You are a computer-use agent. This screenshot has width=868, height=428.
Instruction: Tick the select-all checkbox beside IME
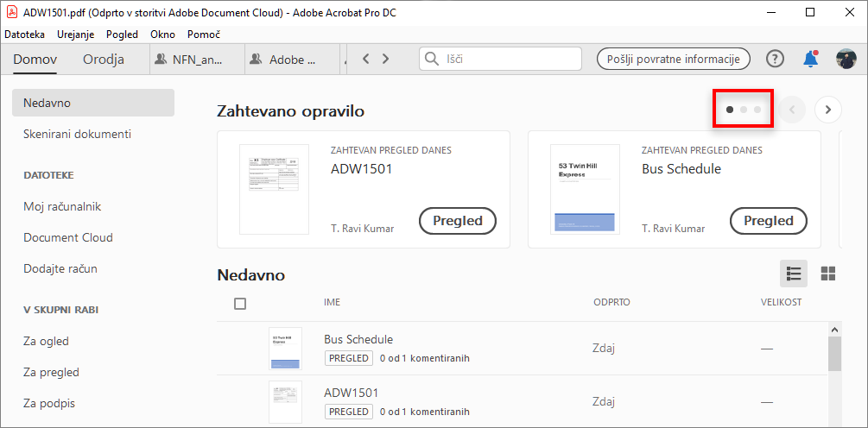point(240,304)
